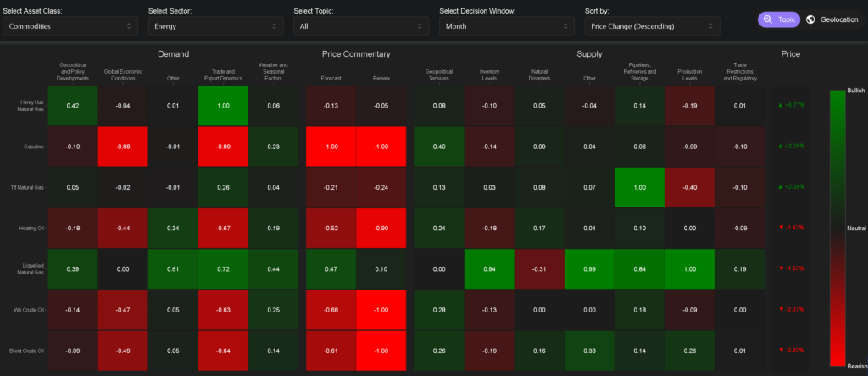
Task: Click the Trade Restrictions and Regulatory column header
Action: pyautogui.click(x=740, y=71)
